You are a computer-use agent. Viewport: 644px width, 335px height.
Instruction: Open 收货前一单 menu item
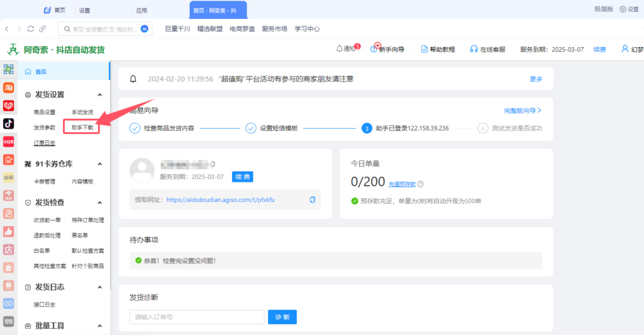point(47,220)
